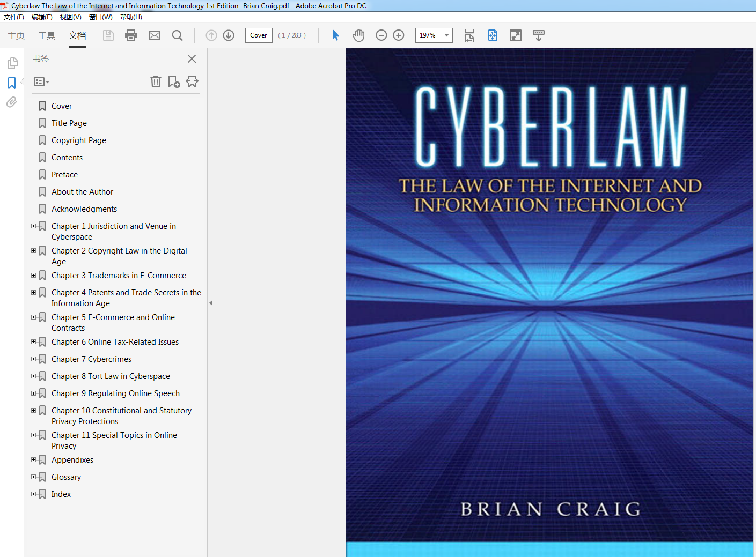The height and width of the screenshot is (557, 756).
Task: Add a new bookmark icon
Action: click(x=174, y=81)
